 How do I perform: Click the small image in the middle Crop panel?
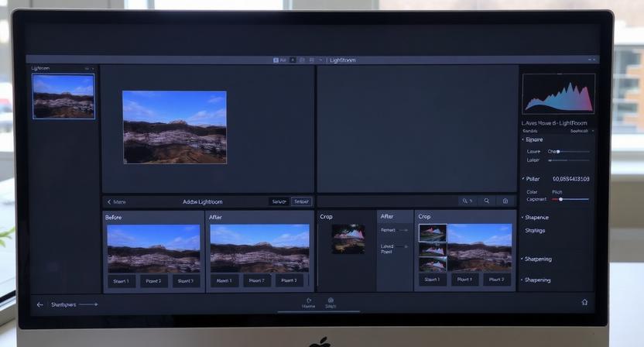click(x=348, y=239)
